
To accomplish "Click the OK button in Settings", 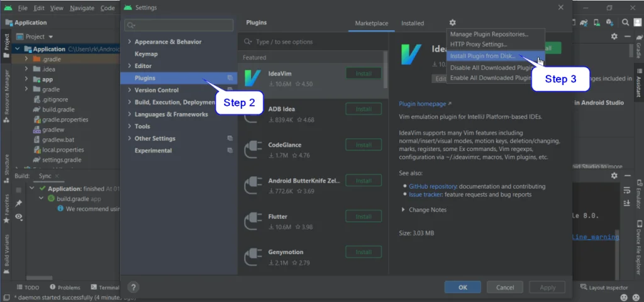I will tap(462, 287).
